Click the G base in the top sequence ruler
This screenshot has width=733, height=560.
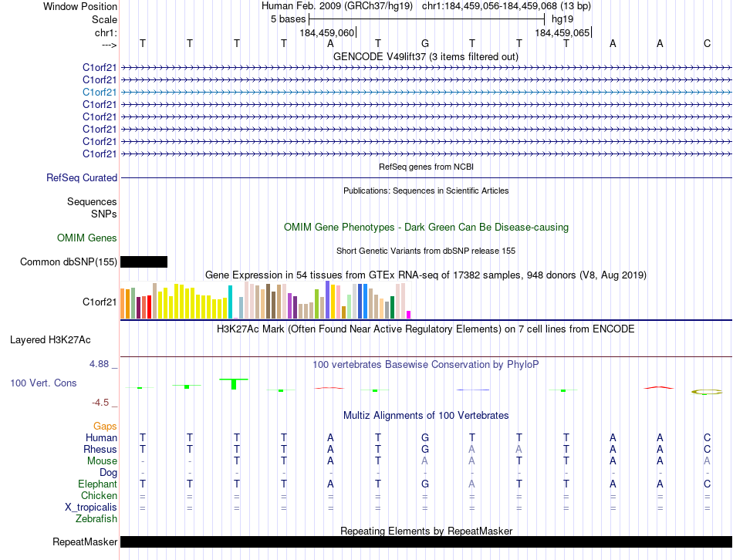pos(425,43)
